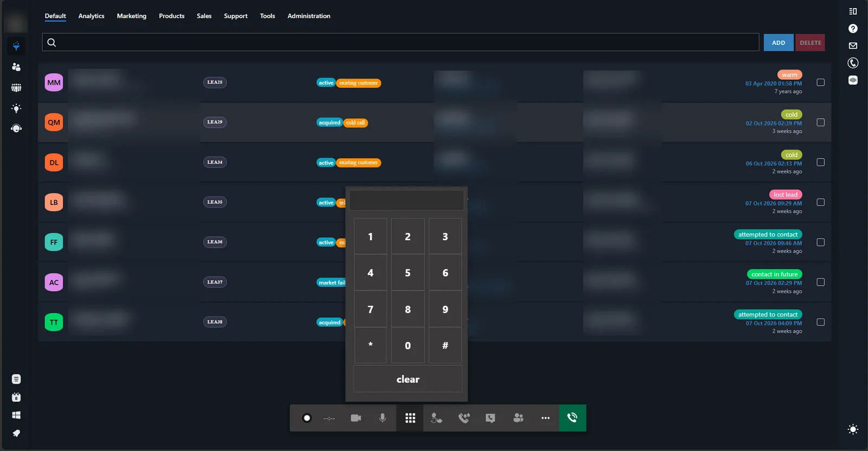Open the phone icon in right sidebar
The image size is (868, 451).
click(853, 63)
